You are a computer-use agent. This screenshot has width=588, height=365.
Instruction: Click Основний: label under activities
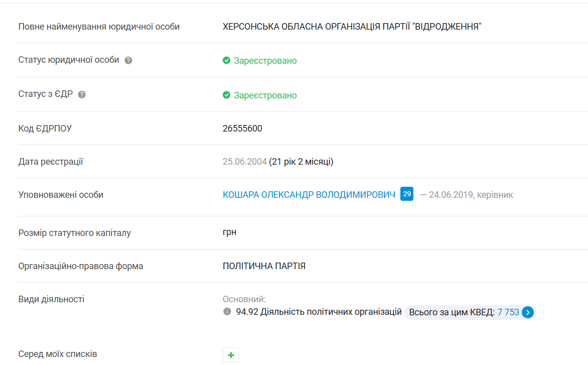pos(244,299)
